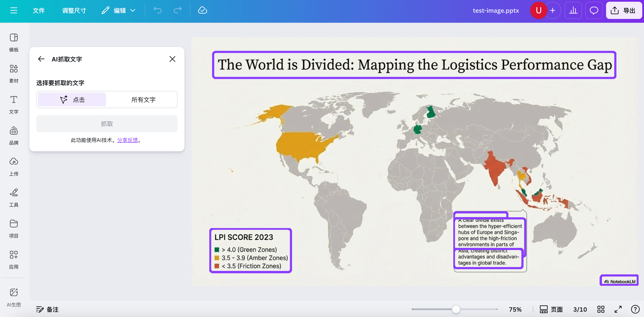Select the LPI SCORE 2023 legend text box
Image resolution: width=644 pixels, height=317 pixels.
250,250
